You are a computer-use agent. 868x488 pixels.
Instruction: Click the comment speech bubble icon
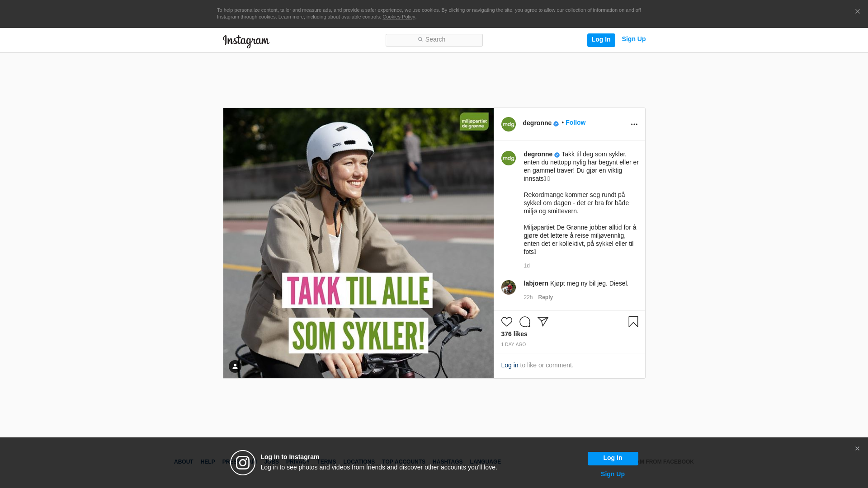pyautogui.click(x=524, y=322)
